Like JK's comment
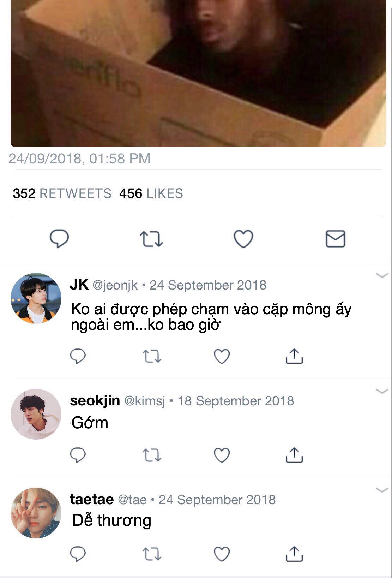392x578 pixels. [x=222, y=356]
